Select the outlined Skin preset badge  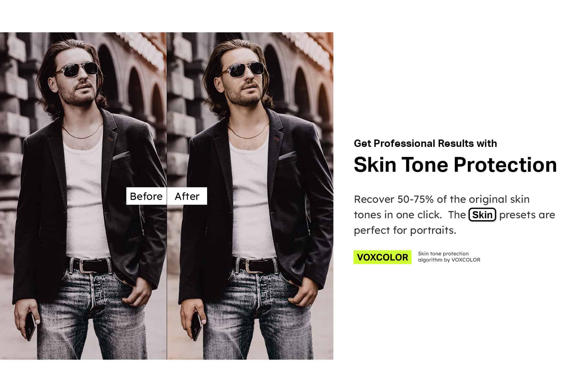[482, 215]
